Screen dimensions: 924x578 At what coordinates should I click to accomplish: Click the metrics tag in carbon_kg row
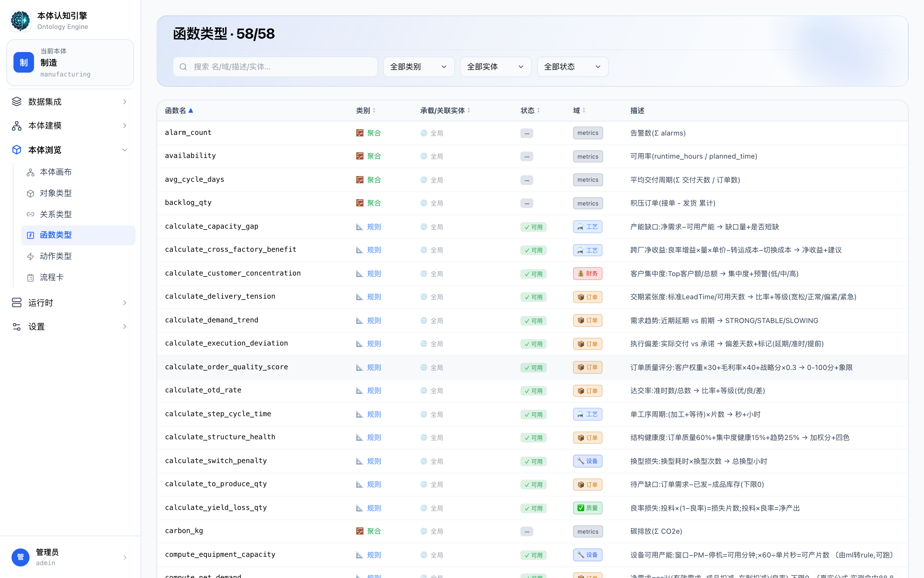coord(588,531)
